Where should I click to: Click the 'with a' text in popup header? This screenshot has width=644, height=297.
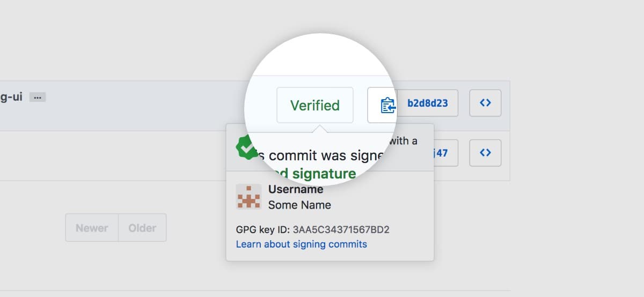tap(404, 141)
